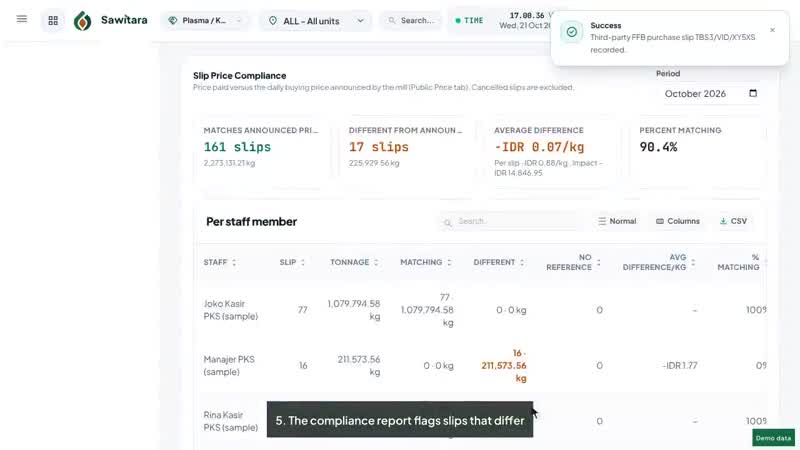Click the 17 slips value
Screen dimensions: 800x450
(379, 147)
